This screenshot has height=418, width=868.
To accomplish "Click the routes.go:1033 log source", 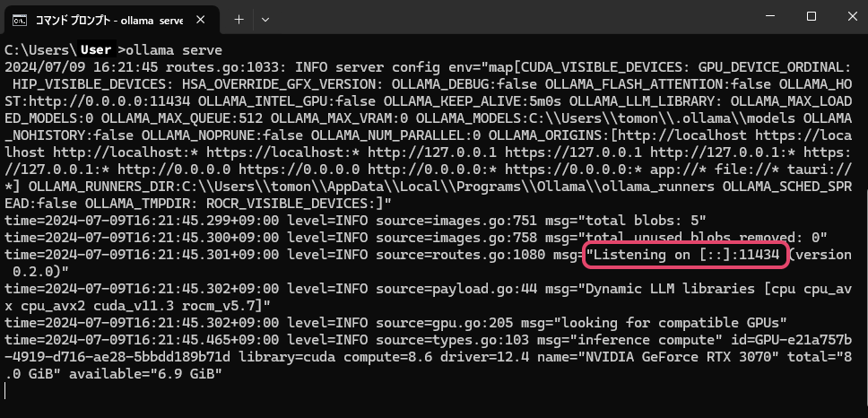I will click(x=203, y=67).
